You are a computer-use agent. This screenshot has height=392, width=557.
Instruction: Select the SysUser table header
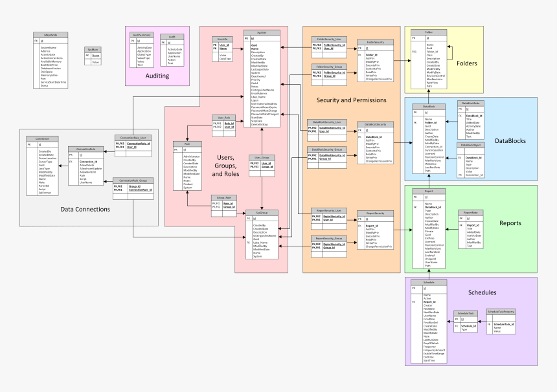coord(262,32)
